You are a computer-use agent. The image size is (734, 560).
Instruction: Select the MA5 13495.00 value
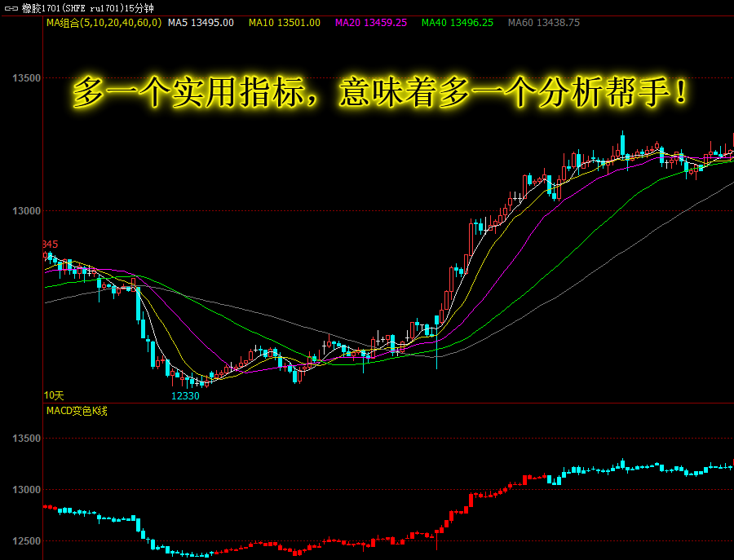click(x=201, y=23)
